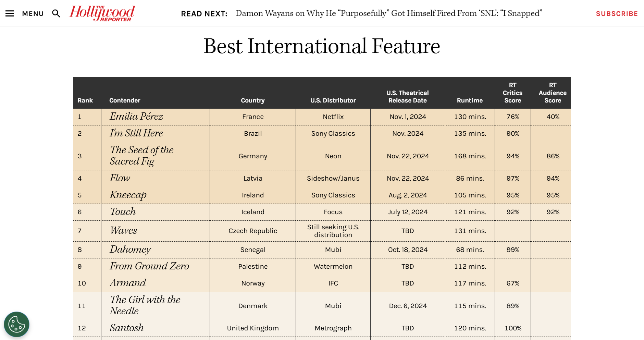Click the Palestine country cell
The height and width of the screenshot is (340, 644).
(x=253, y=267)
